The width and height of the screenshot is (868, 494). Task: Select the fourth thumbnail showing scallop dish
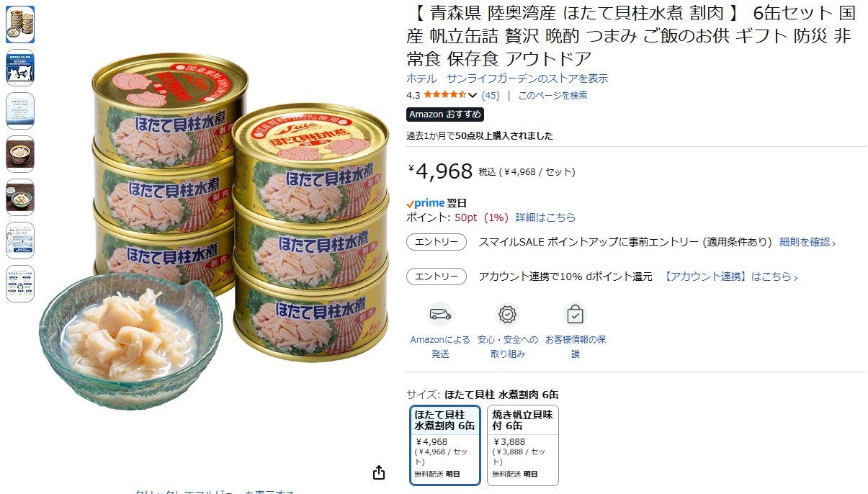tap(20, 154)
